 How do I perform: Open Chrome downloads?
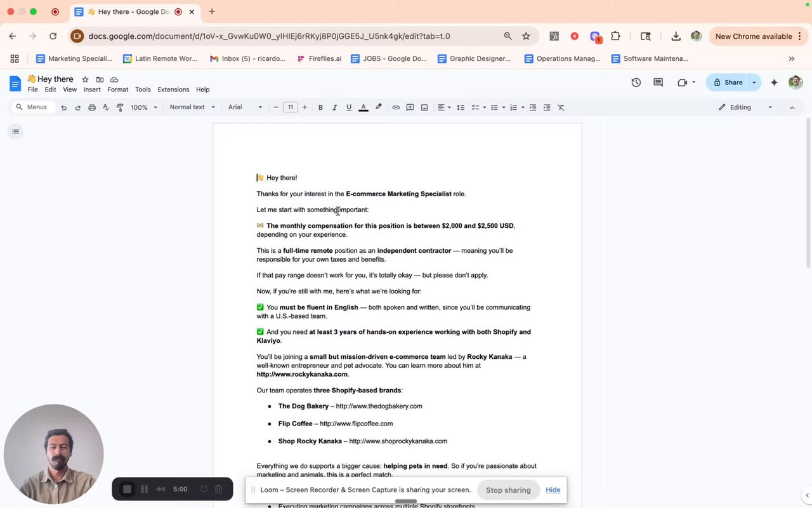coord(676,36)
